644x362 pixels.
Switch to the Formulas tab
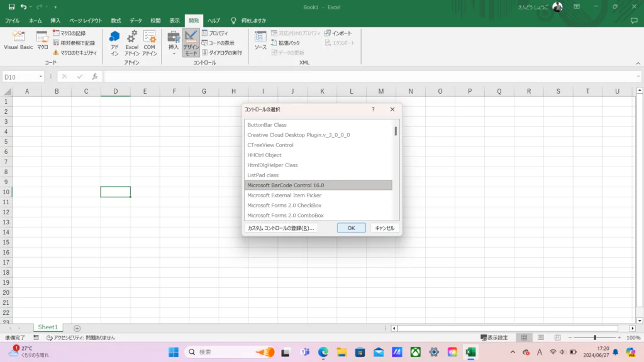pos(116,21)
